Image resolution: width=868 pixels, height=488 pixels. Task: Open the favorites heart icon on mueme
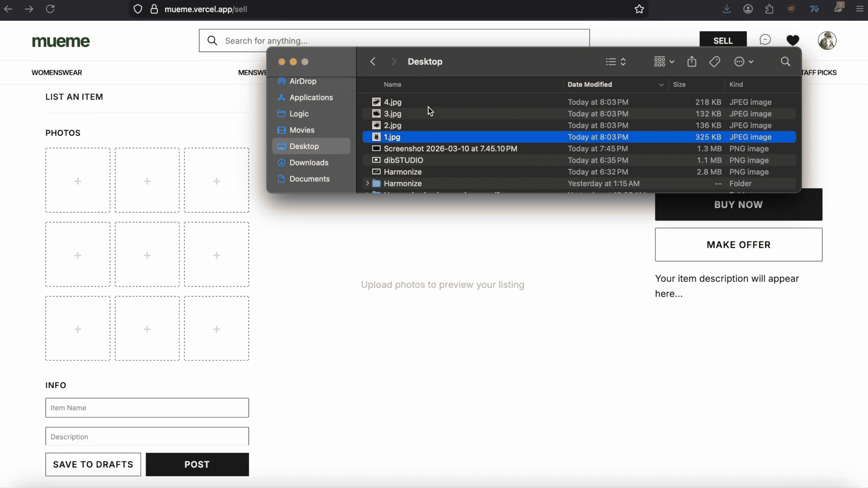pos(793,40)
